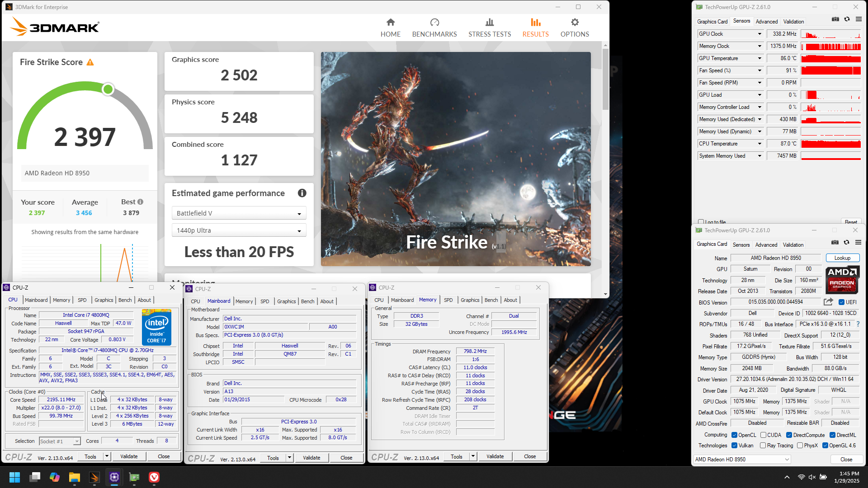Viewport: 868px width, 488px height.
Task: Open the Battlefield V game dropdown
Action: 239,213
